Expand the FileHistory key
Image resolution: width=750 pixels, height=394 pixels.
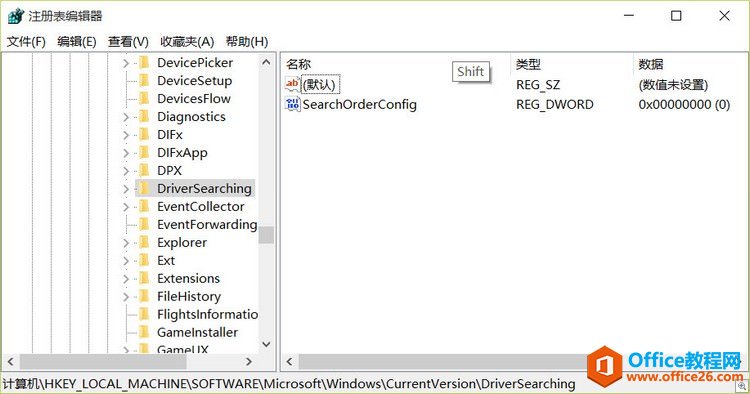point(126,297)
